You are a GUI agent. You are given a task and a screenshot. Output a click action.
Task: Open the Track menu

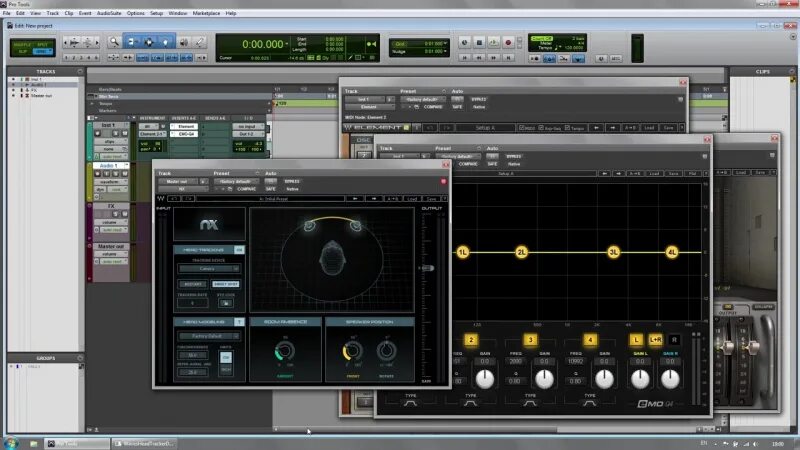pos(53,13)
